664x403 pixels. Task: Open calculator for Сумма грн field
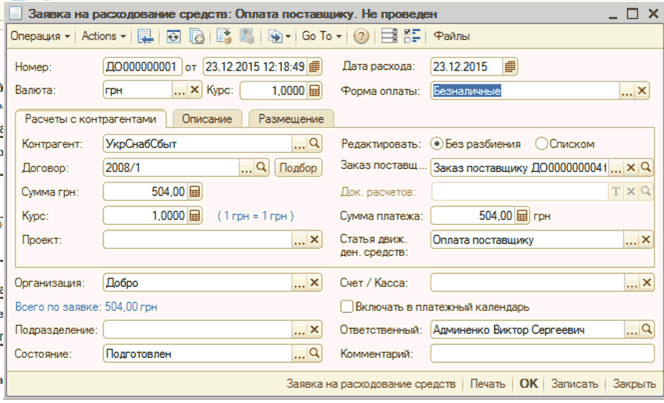pos(196,191)
